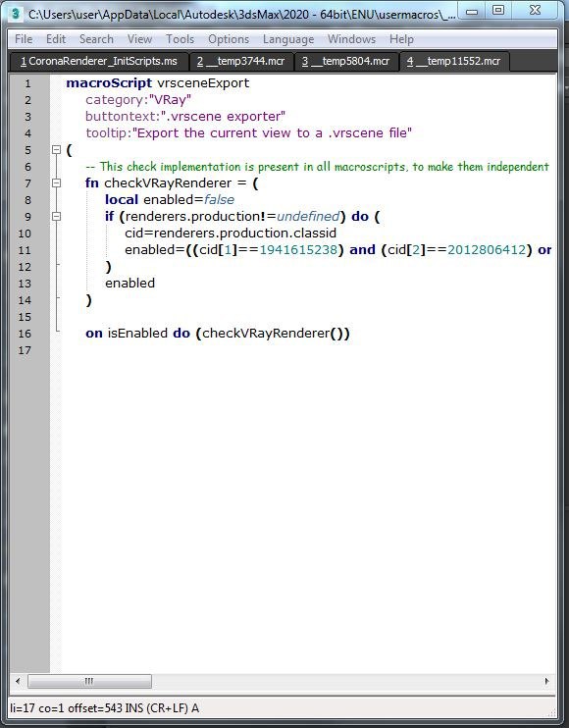This screenshot has height=728, width=569.
Task: Close the script editor window
Action: pyautogui.click(x=535, y=11)
